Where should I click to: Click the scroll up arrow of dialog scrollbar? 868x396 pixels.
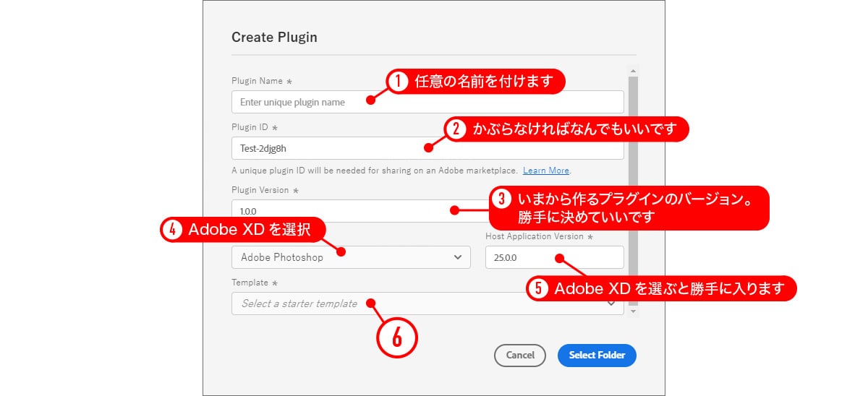(634, 71)
